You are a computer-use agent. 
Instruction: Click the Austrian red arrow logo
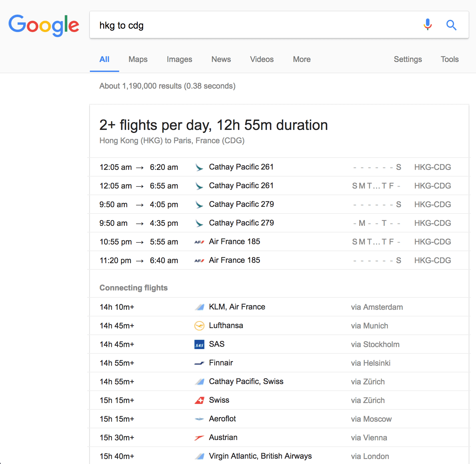point(199,438)
